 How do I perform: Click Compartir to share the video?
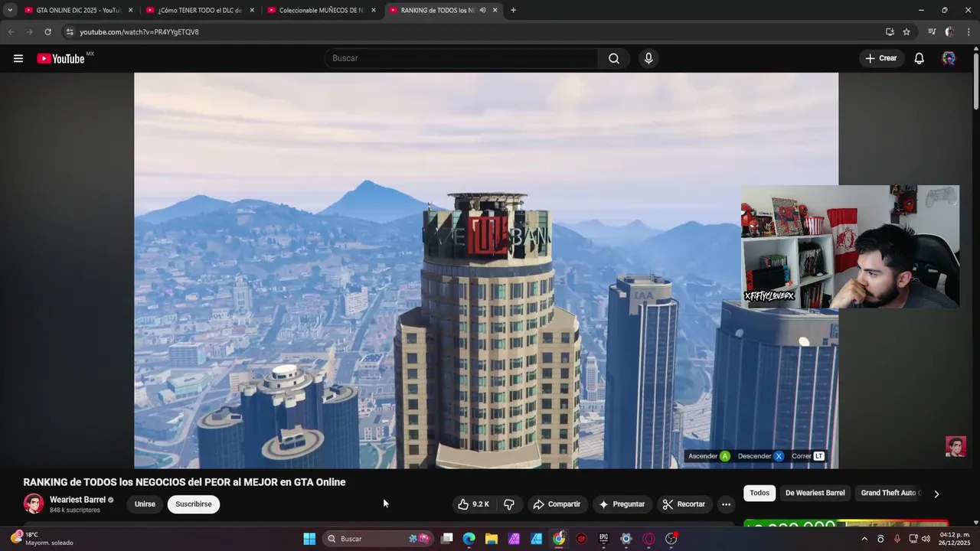(x=557, y=504)
